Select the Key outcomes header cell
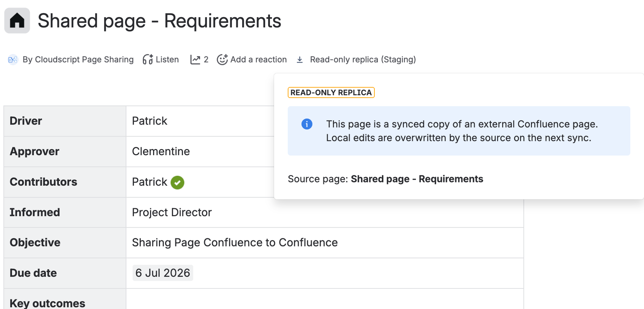This screenshot has height=309, width=644. pos(65,299)
